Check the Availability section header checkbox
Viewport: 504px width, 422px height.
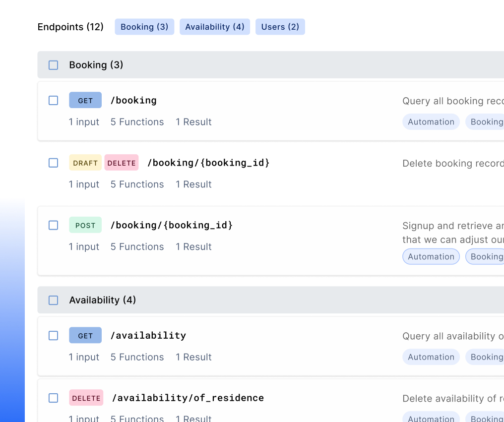pos(53,300)
